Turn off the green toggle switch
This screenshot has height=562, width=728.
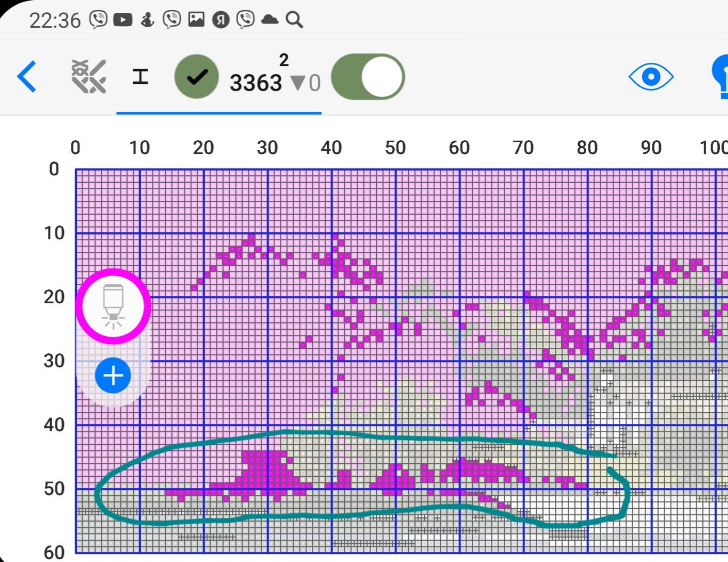coord(368,77)
